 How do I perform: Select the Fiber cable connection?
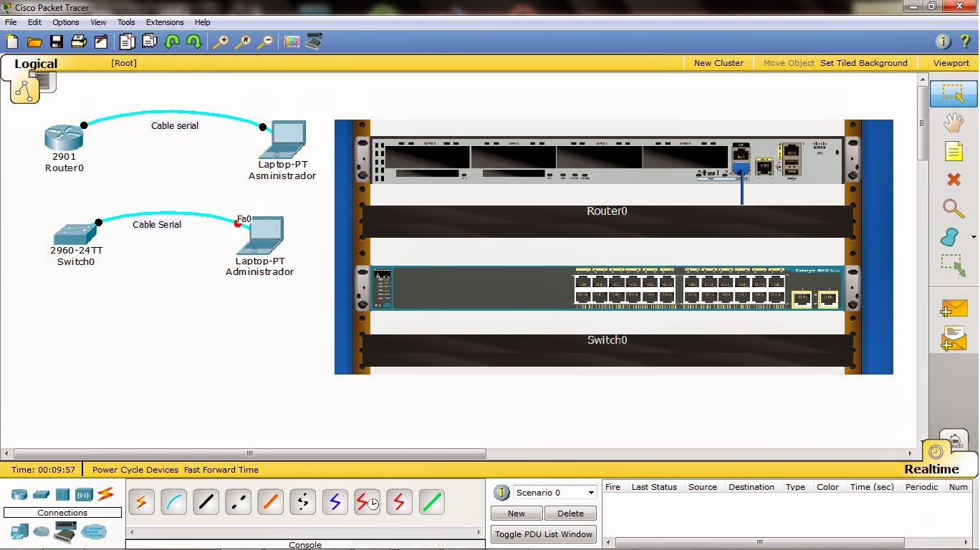pyautogui.click(x=269, y=502)
